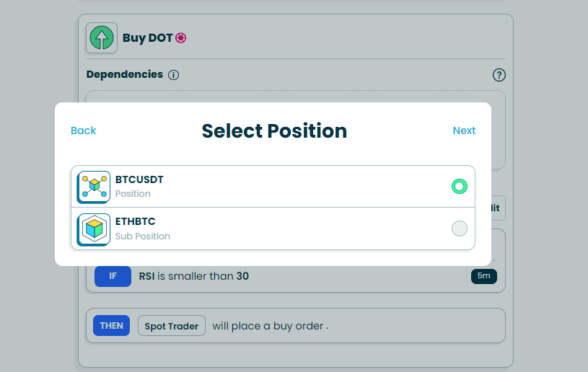Click the BTCUSDT position network icon

(x=94, y=187)
